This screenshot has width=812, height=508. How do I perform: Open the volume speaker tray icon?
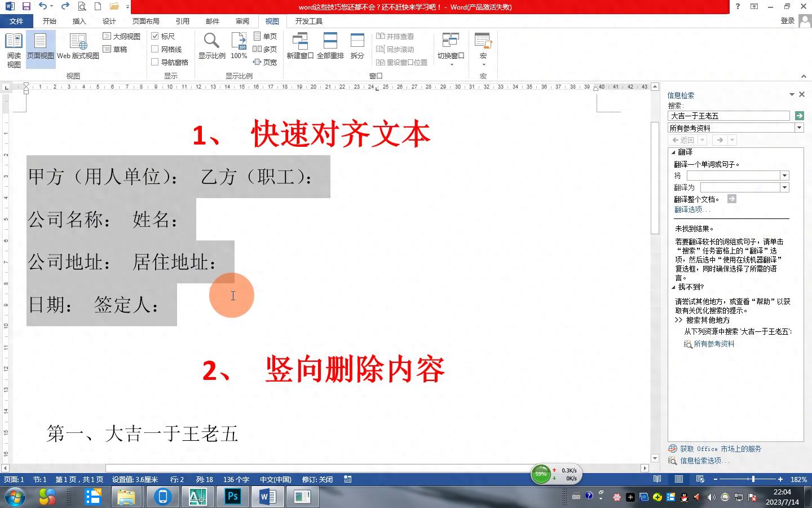(x=711, y=497)
